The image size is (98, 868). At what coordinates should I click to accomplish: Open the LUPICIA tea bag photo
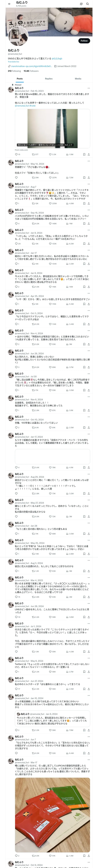[52, 815]
